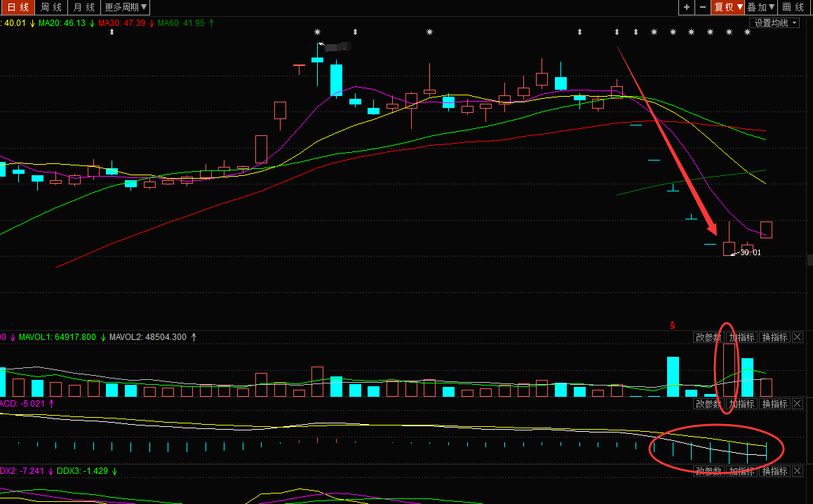
Task: Open the 更多周期 period dropdown
Action: pyautogui.click(x=126, y=7)
